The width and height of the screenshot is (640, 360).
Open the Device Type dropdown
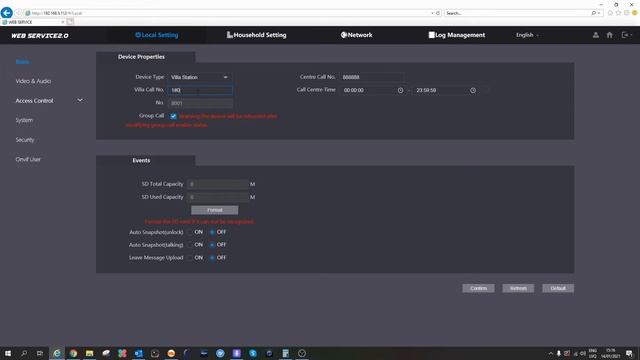point(200,77)
